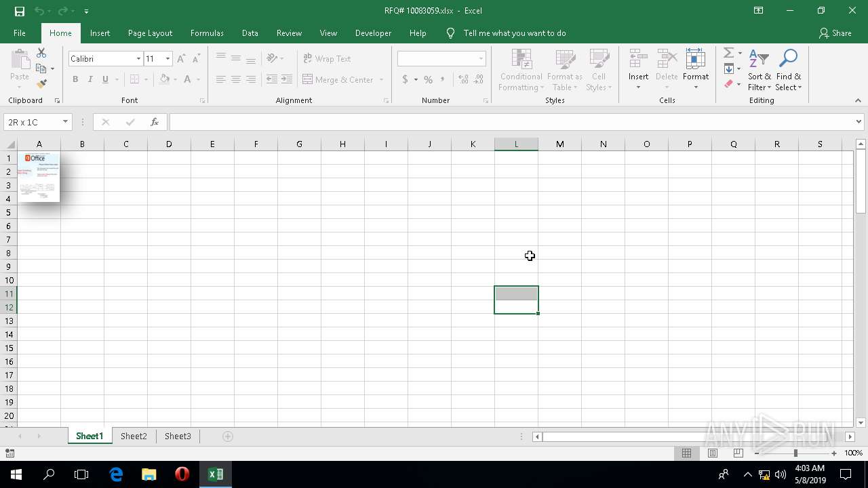This screenshot has height=488, width=868.
Task: Click the Decrease Indent icon
Action: point(272,79)
